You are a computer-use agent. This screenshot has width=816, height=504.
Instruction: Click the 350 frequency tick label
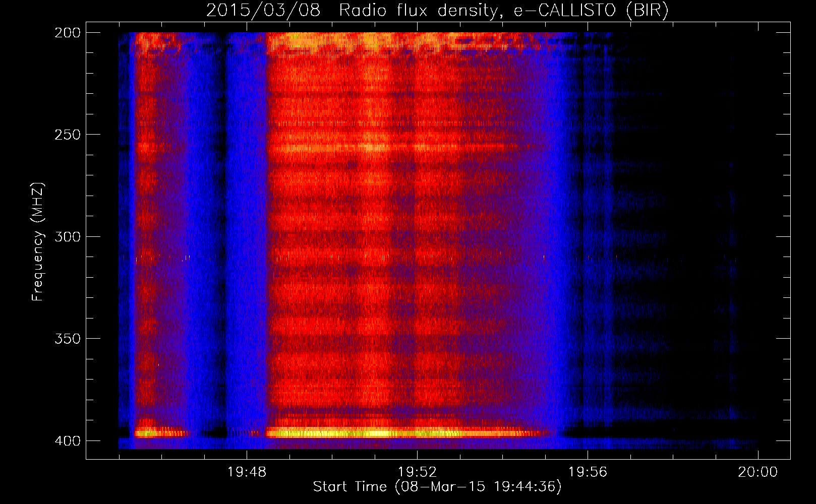[x=67, y=339]
